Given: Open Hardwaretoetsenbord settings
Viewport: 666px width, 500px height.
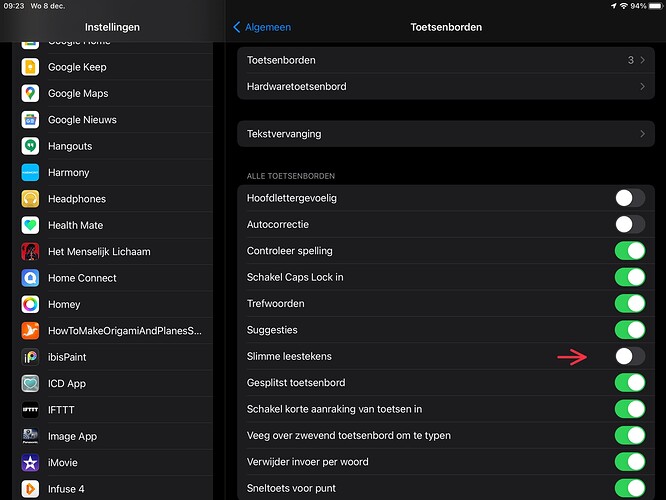Looking at the screenshot, I should (446, 86).
